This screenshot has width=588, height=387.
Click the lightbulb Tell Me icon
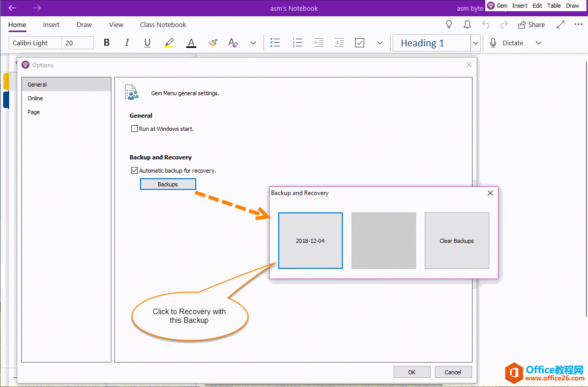(449, 24)
